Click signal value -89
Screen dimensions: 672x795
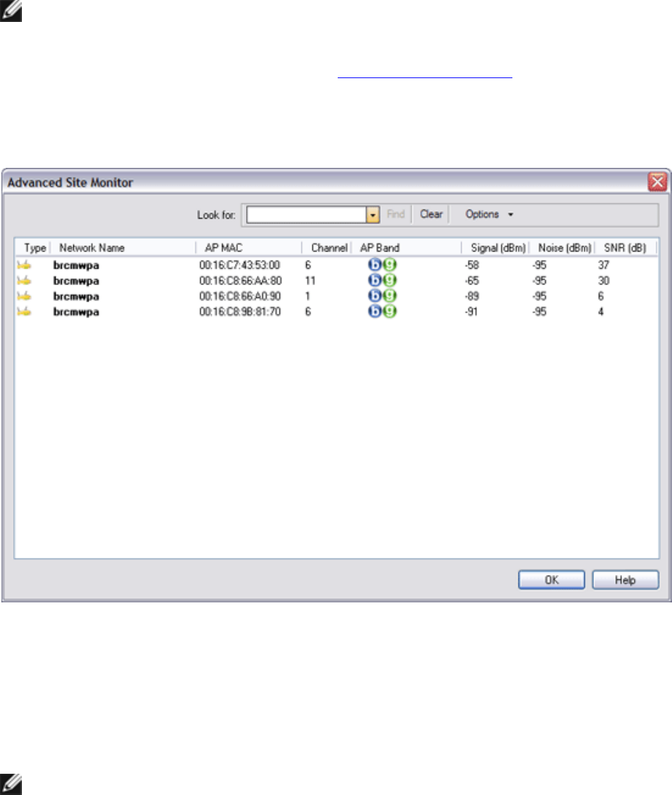click(472, 296)
